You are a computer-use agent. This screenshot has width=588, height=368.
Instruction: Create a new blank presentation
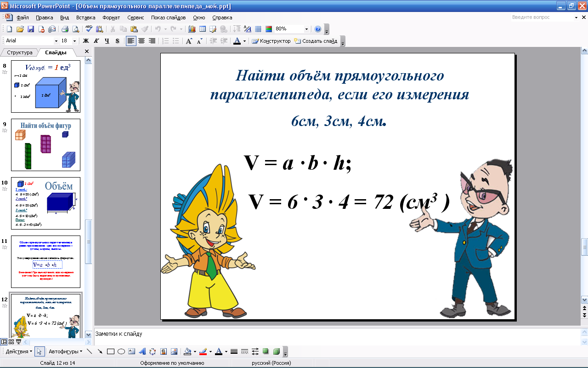10,29
